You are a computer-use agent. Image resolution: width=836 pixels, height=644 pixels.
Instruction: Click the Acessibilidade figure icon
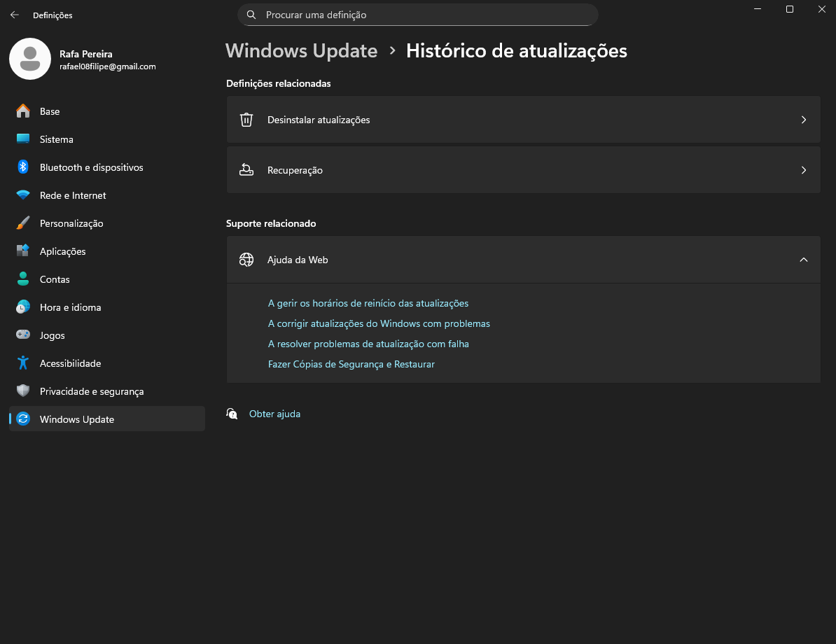(23, 363)
